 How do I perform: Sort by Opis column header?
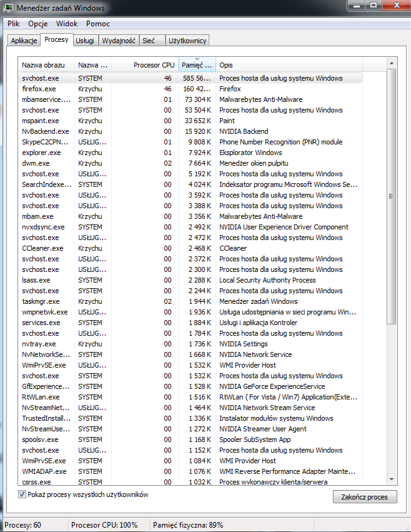pos(289,65)
